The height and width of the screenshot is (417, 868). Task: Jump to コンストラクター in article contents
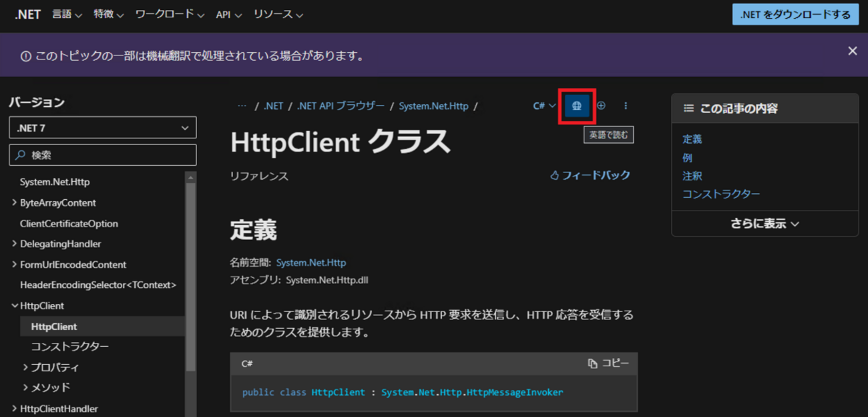(x=721, y=194)
